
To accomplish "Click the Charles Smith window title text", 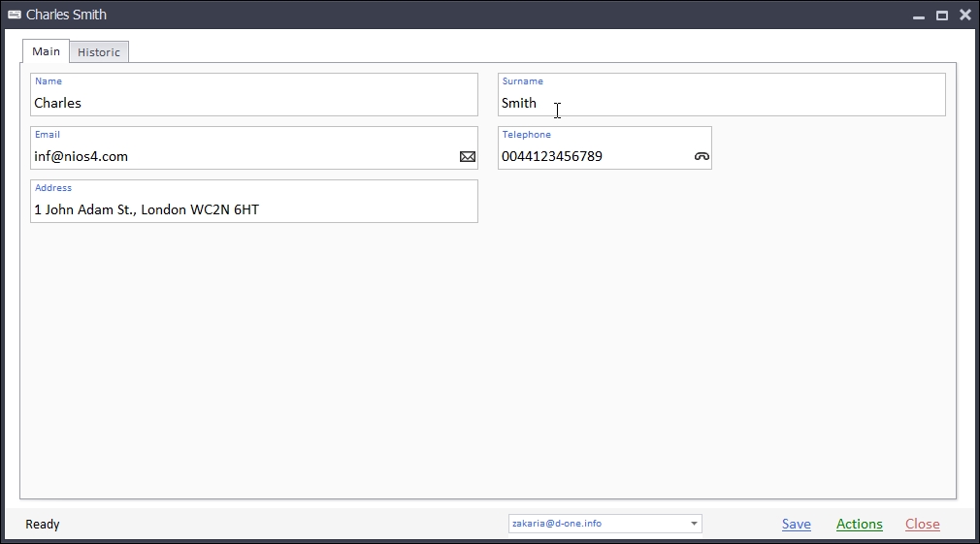I will coord(66,15).
